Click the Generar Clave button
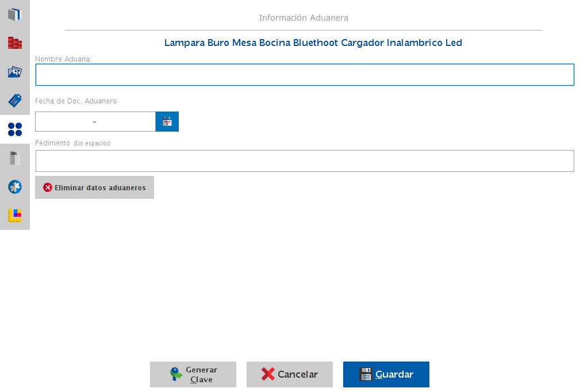 pyautogui.click(x=193, y=375)
